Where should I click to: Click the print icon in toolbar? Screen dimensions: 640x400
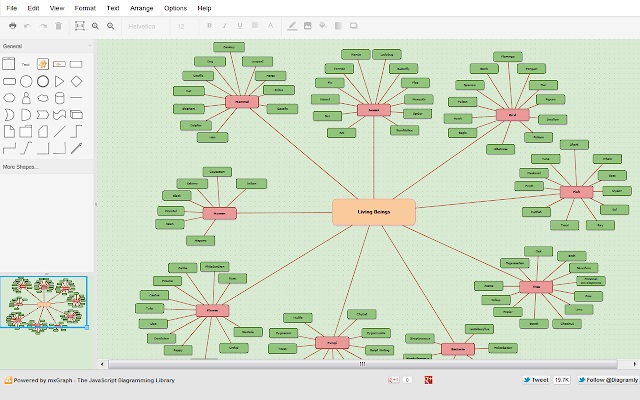click(x=13, y=26)
